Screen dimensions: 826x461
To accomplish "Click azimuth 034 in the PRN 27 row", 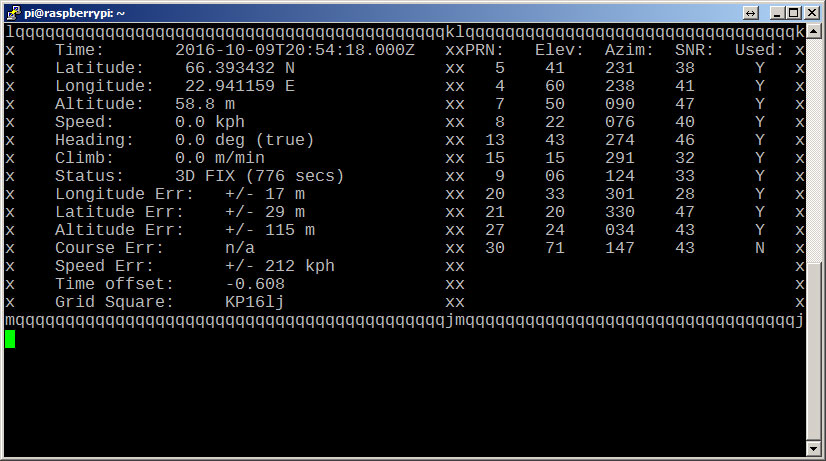I will click(620, 230).
